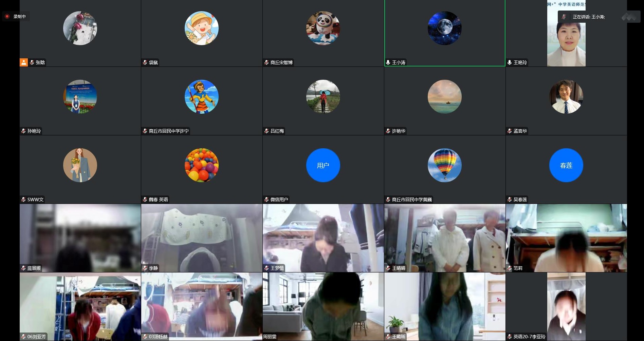Click the 录制中 recording status label
Screen dimensions: 644x341
(20, 16)
